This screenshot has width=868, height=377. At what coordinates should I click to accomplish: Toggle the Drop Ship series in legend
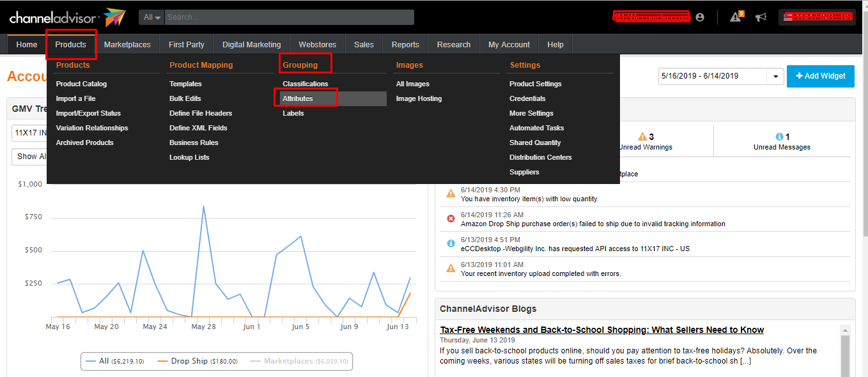(198, 361)
